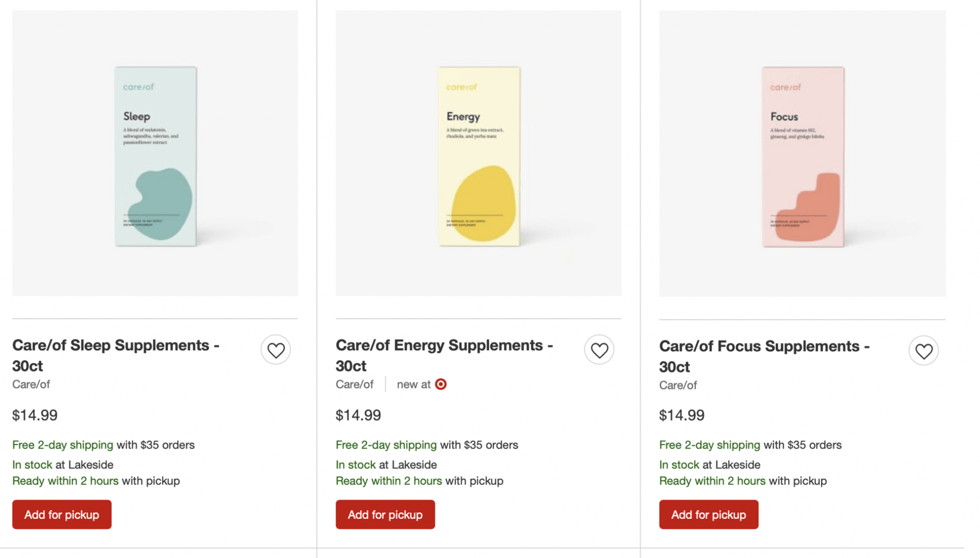Click the Care/of brand link under Sleep Supplements
The height and width of the screenshot is (558, 980).
click(x=31, y=384)
